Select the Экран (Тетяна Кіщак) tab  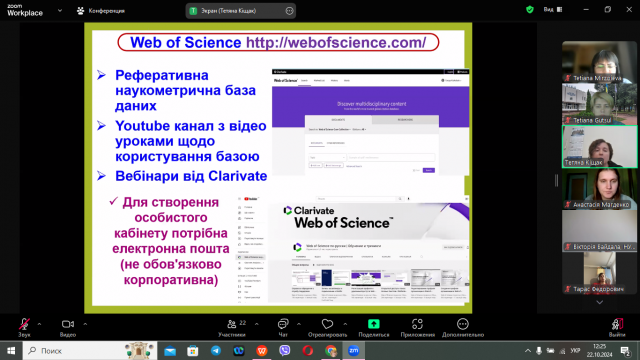240,11
